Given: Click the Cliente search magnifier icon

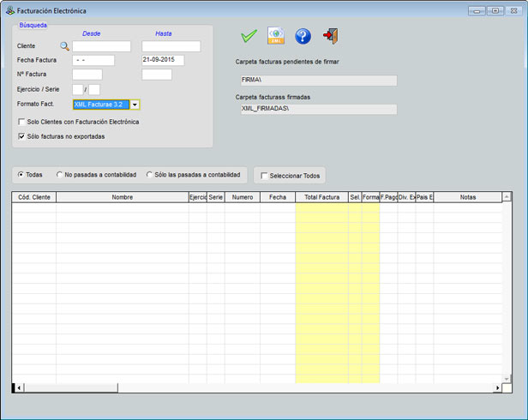Looking at the screenshot, I should (64, 46).
